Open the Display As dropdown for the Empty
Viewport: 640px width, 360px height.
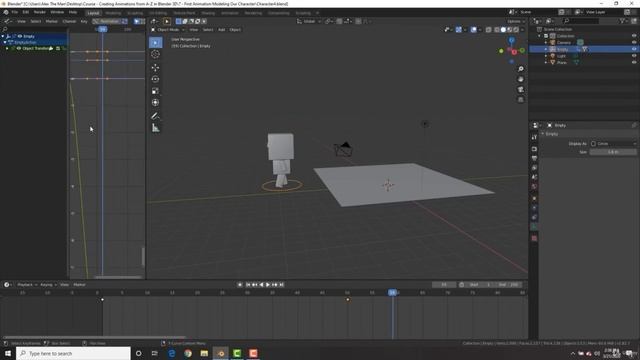tap(613, 144)
